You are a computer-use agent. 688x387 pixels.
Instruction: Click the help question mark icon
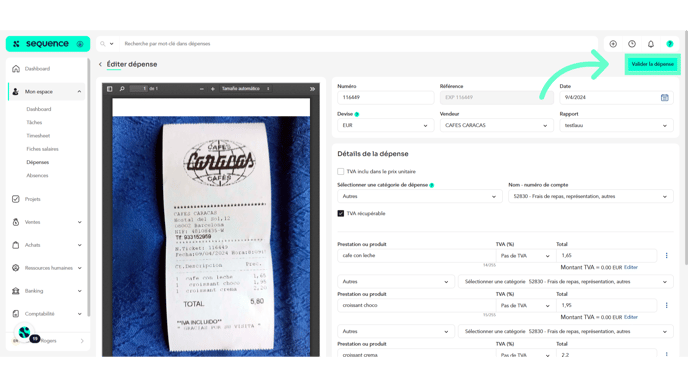(670, 44)
